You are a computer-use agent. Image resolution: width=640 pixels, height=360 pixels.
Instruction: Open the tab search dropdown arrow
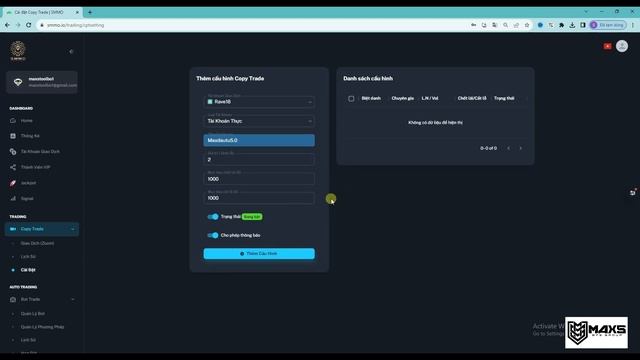point(586,11)
